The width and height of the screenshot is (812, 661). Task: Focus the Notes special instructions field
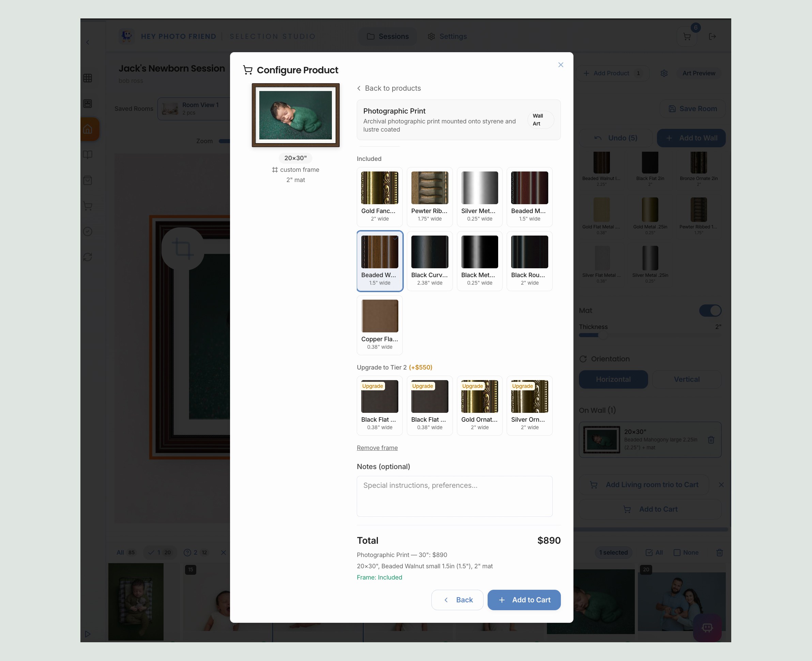point(454,496)
